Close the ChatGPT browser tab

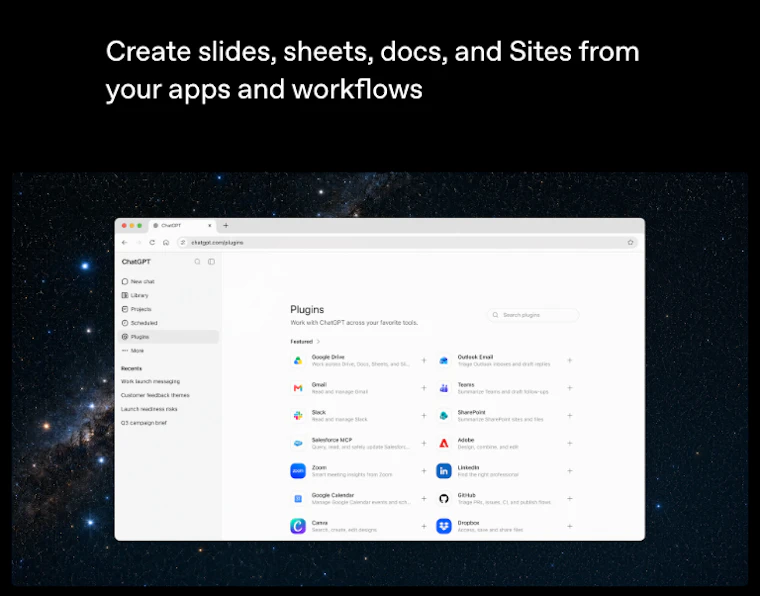click(x=210, y=225)
